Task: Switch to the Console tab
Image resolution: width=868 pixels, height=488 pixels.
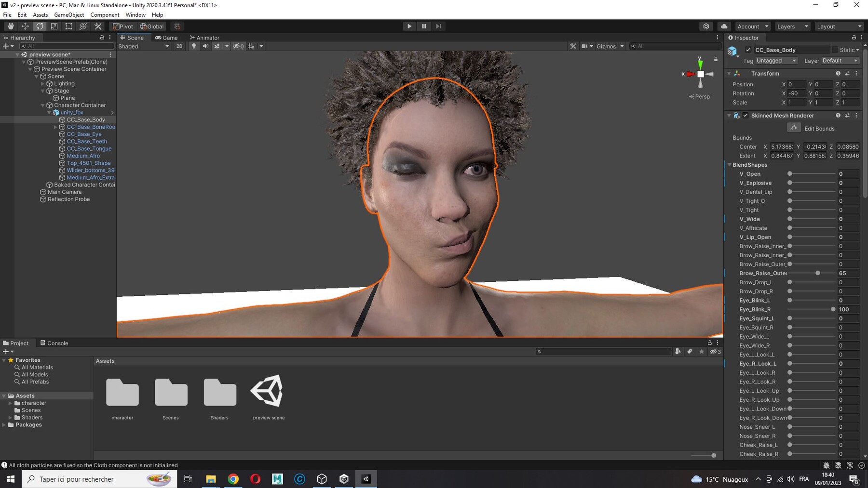Action: [x=54, y=343]
